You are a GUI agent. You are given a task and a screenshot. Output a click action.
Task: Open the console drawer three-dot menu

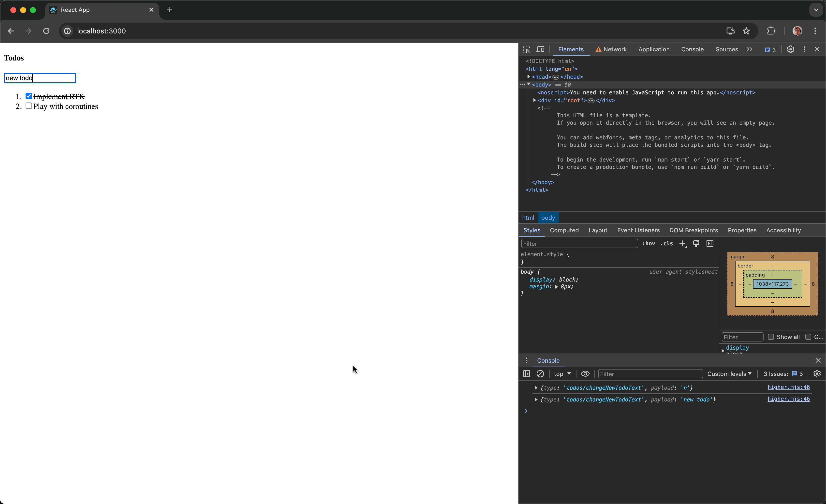[x=526, y=360]
